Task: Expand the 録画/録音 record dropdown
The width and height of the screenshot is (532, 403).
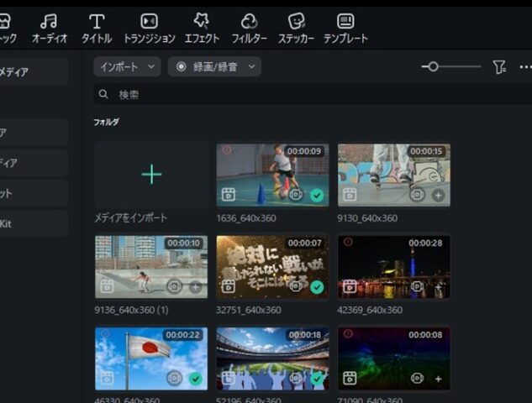Action: click(x=214, y=66)
